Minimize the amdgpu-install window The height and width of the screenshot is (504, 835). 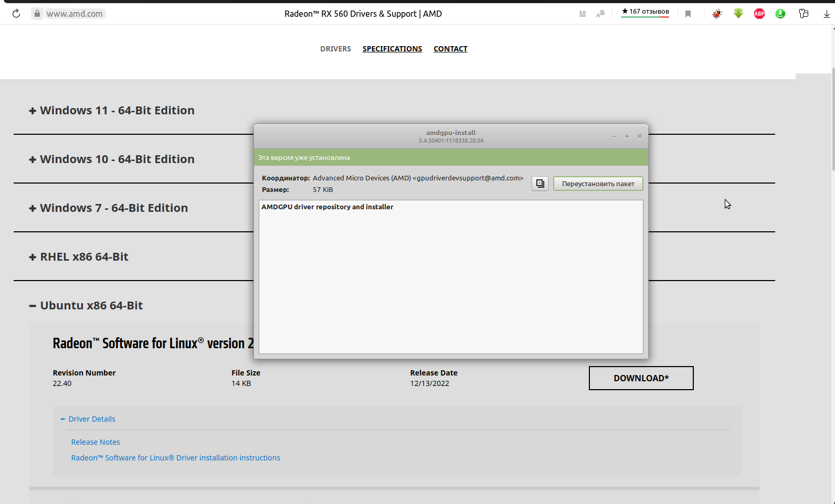pyautogui.click(x=614, y=136)
